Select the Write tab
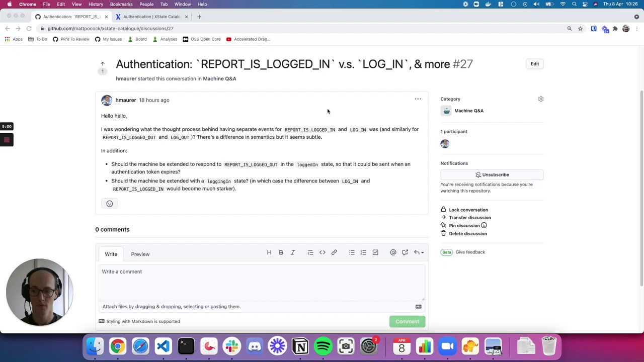 pos(111,254)
